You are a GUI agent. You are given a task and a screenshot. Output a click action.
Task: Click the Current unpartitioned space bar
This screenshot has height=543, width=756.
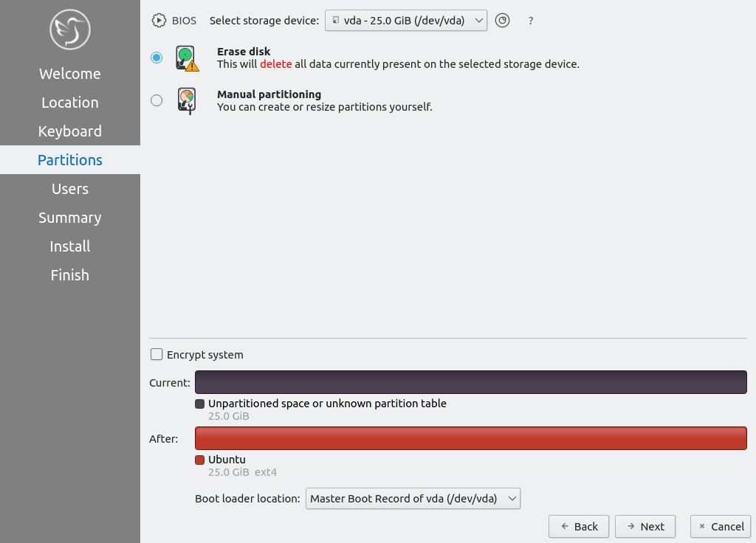(471, 382)
